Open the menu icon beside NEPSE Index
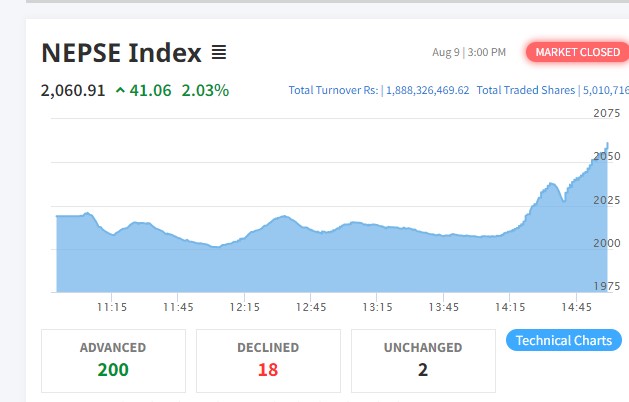Image resolution: width=629 pixels, height=402 pixels. [x=219, y=52]
